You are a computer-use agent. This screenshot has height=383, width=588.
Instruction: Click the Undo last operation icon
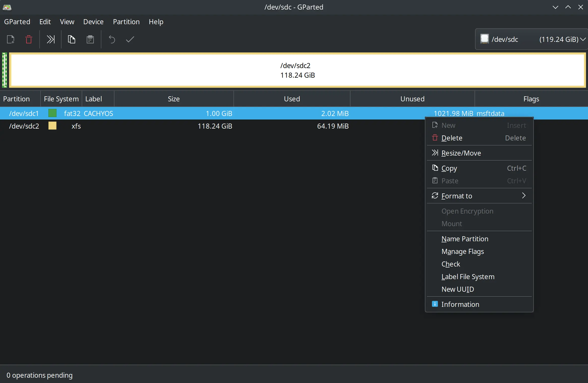[x=112, y=40]
